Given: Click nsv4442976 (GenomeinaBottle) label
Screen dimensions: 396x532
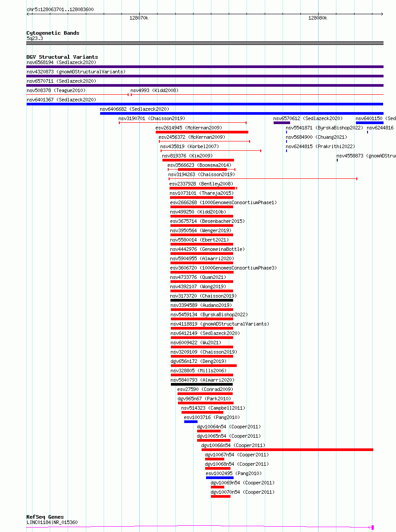Looking at the screenshot, I should pyautogui.click(x=207, y=249).
